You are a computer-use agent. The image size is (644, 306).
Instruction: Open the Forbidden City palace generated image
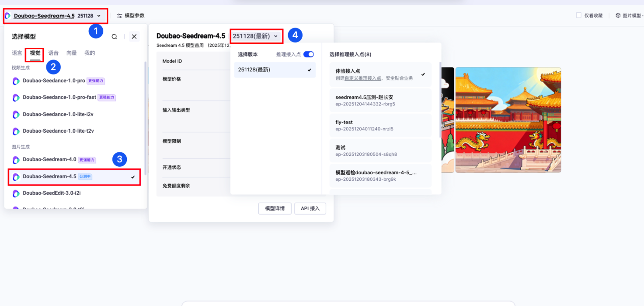tap(508, 120)
